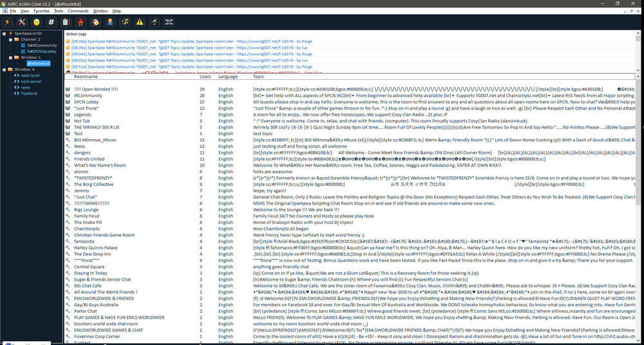This screenshot has height=345, width=644.
Task: Select the Harley Quinns Palace room row
Action: coord(350,248)
